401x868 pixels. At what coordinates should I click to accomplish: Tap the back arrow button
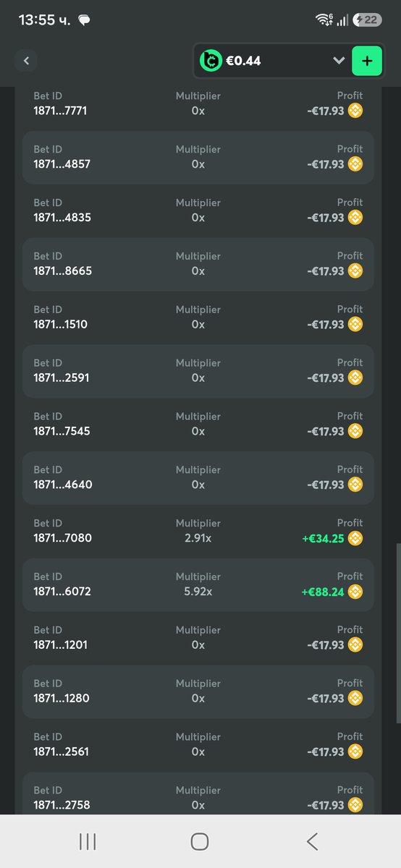[26, 61]
